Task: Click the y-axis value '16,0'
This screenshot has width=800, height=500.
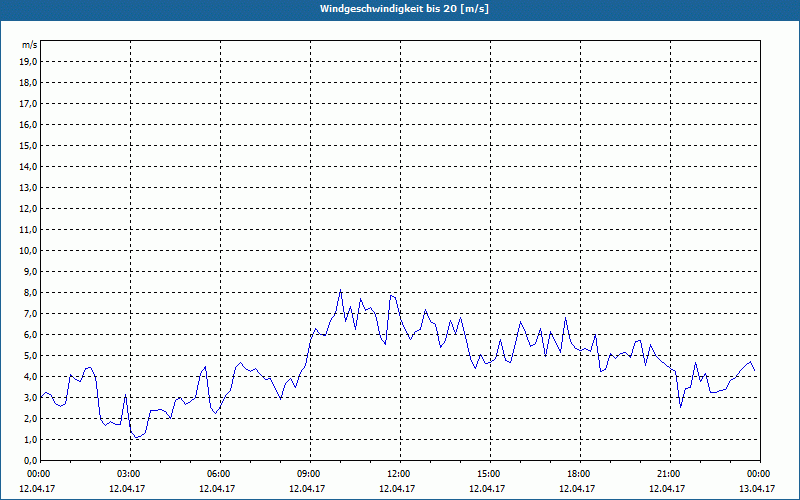Action: point(29,124)
